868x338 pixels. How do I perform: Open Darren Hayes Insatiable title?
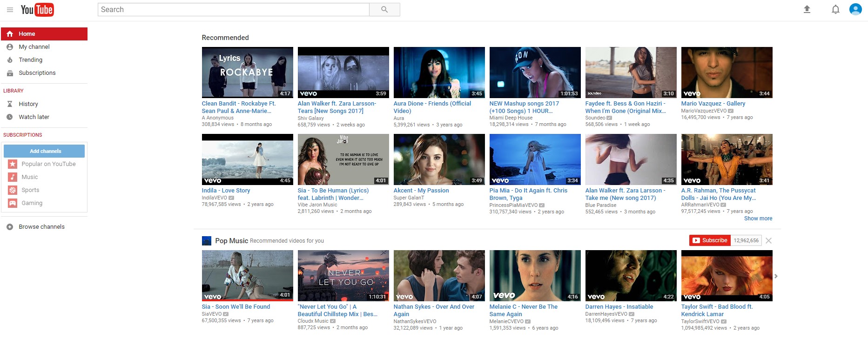[619, 307]
